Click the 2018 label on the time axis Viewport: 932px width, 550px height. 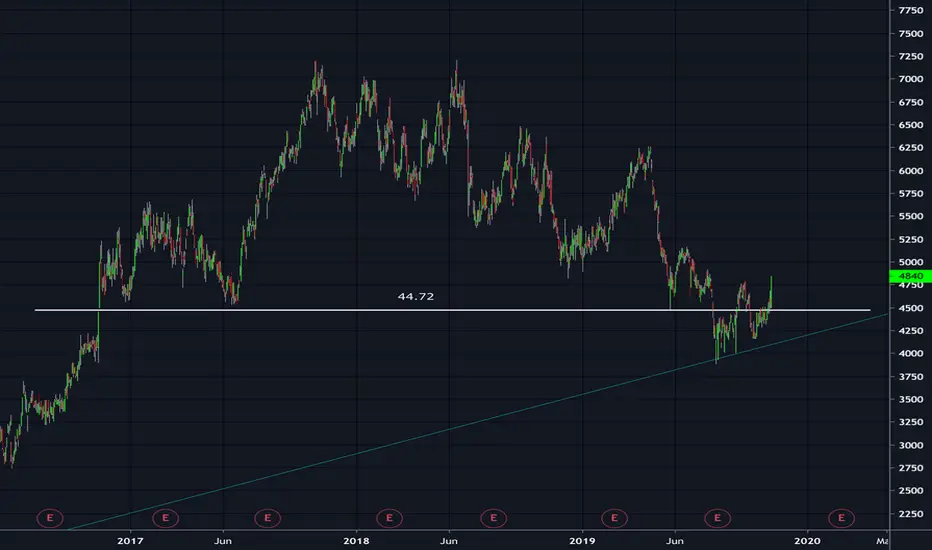(x=356, y=540)
